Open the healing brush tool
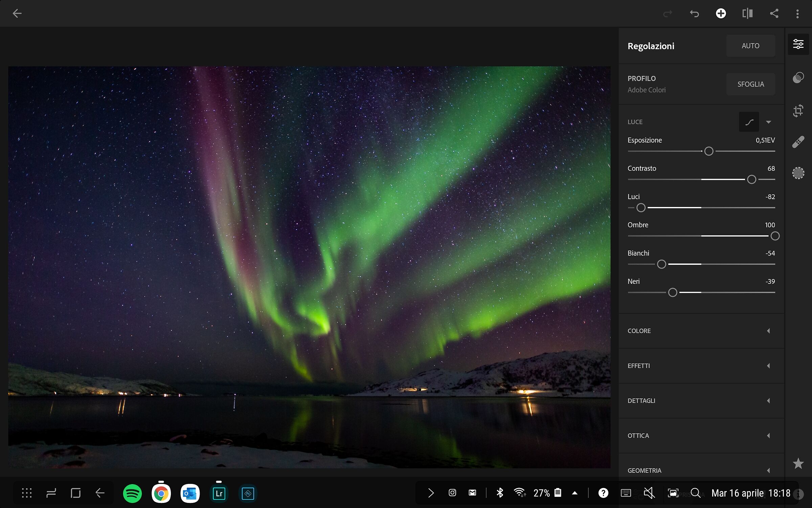Screen dimensions: 812x508 tap(798, 142)
